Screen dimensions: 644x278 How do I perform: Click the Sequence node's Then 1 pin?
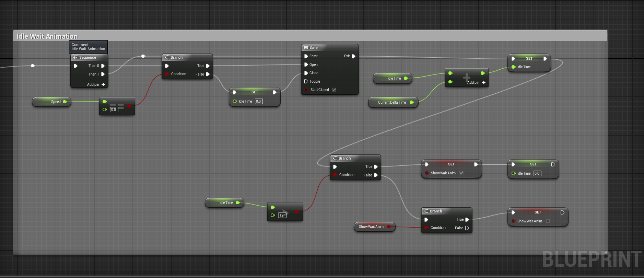point(103,74)
